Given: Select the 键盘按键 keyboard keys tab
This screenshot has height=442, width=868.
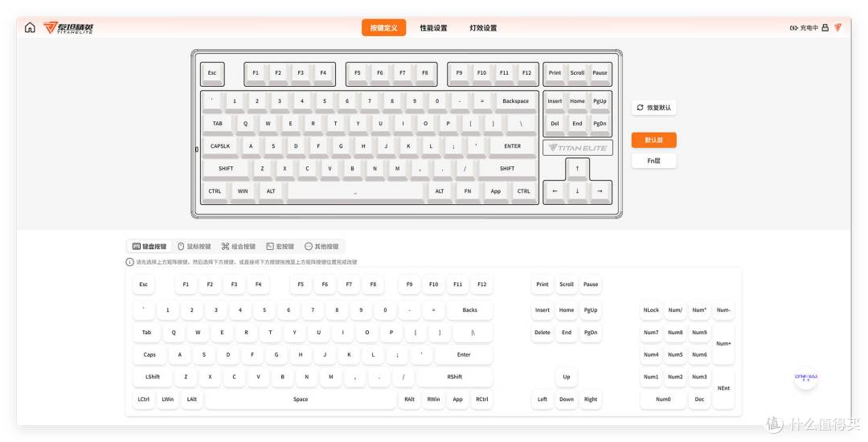Looking at the screenshot, I should click(x=149, y=247).
